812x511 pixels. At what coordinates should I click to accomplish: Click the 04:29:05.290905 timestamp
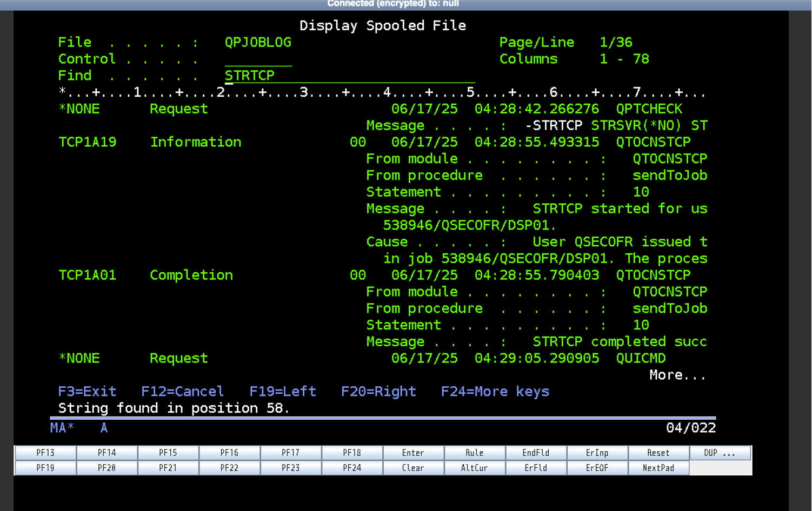coord(537,358)
